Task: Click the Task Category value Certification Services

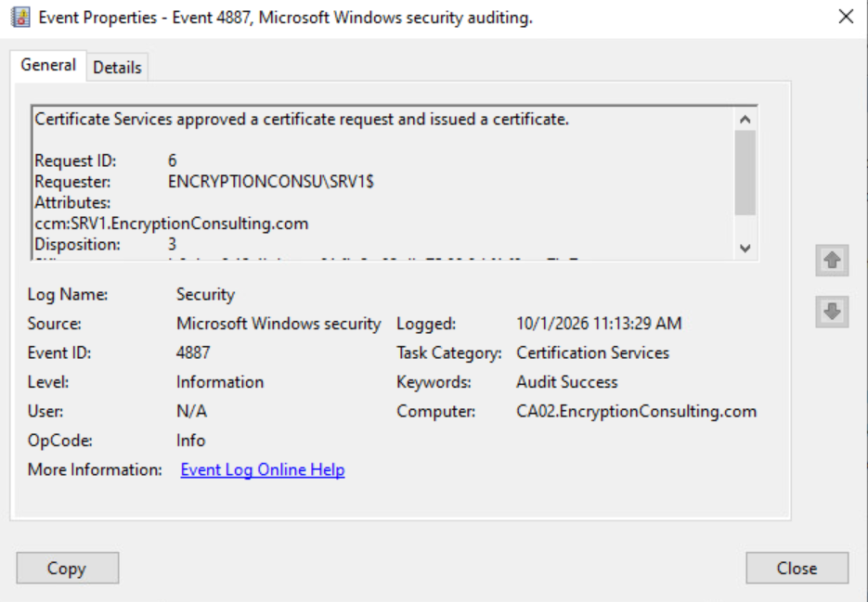Action: click(x=592, y=352)
